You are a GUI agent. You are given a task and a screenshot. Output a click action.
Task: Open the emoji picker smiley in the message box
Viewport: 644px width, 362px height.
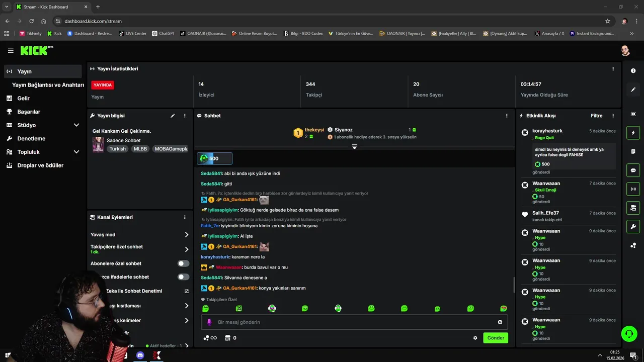[500, 322]
